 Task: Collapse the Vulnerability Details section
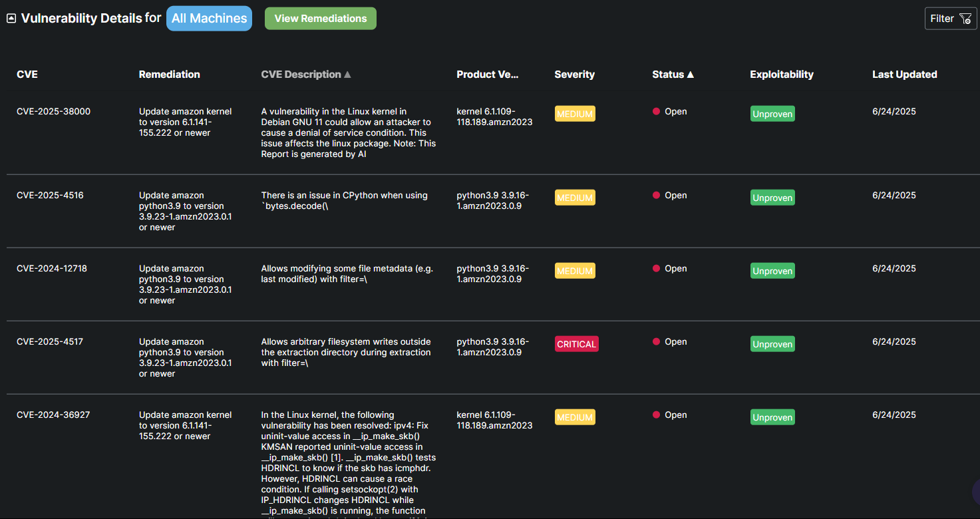click(x=11, y=19)
